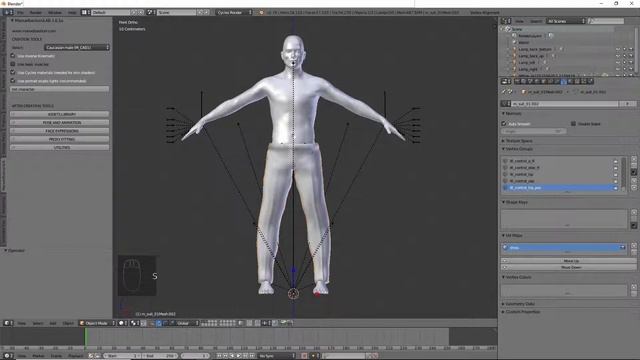Play the animation forward
640x360 pixels.
(239, 356)
